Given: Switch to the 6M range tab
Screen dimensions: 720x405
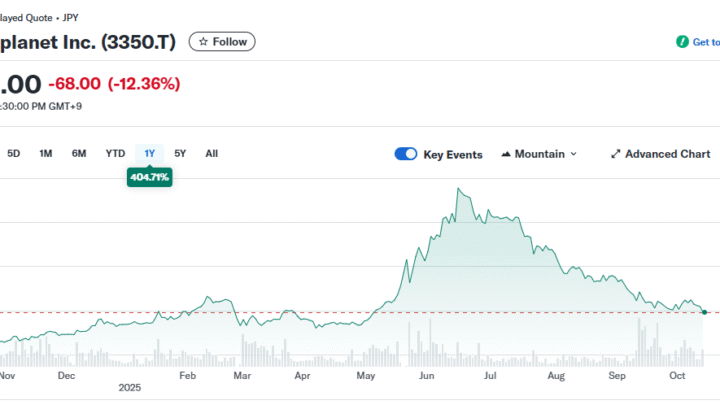Looking at the screenshot, I should coord(79,153).
